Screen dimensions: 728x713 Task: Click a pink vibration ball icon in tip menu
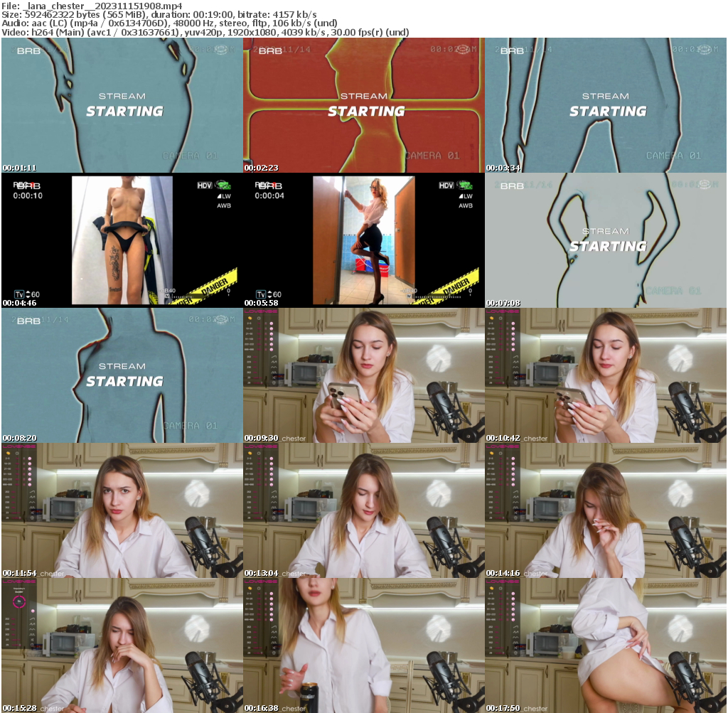coord(272,323)
